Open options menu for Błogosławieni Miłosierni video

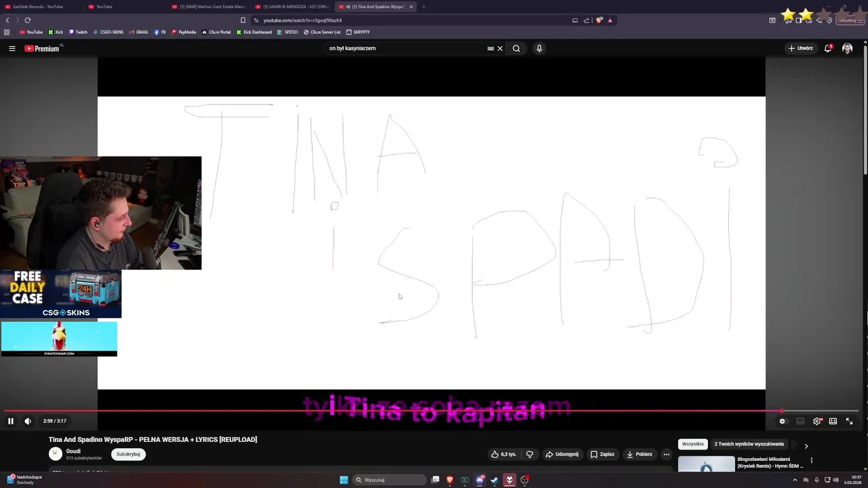(811, 460)
